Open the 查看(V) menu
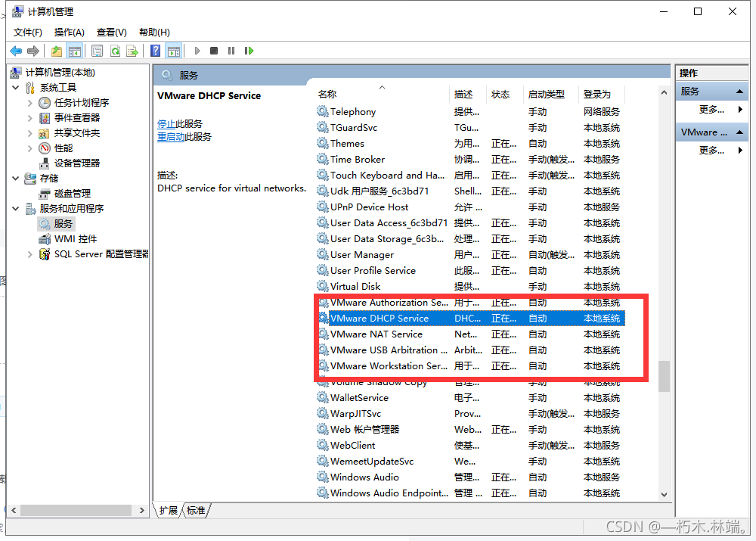 click(111, 33)
